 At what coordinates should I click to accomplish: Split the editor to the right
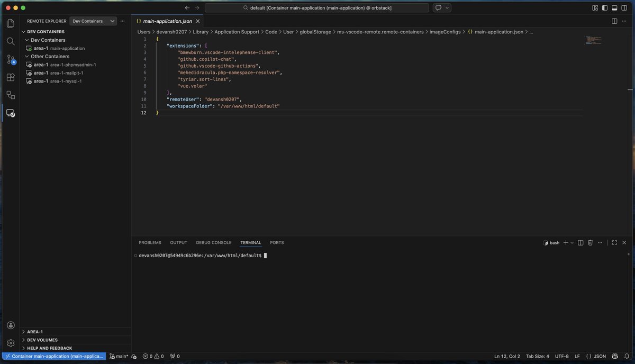click(614, 21)
